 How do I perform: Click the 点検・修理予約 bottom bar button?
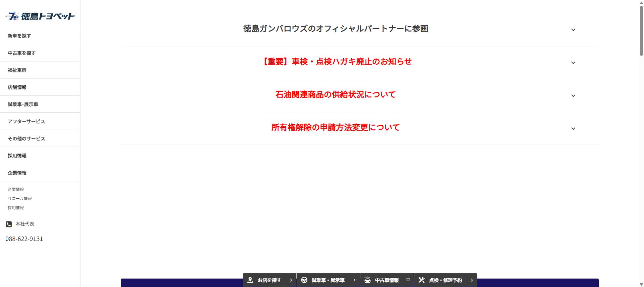tap(446, 280)
